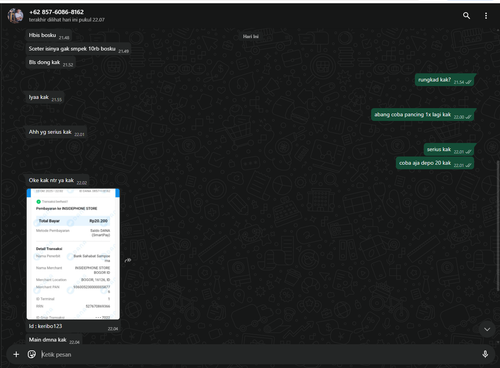Select message 'Main dmna kak'
The width and height of the screenshot is (500, 368).
pyautogui.click(x=54, y=340)
